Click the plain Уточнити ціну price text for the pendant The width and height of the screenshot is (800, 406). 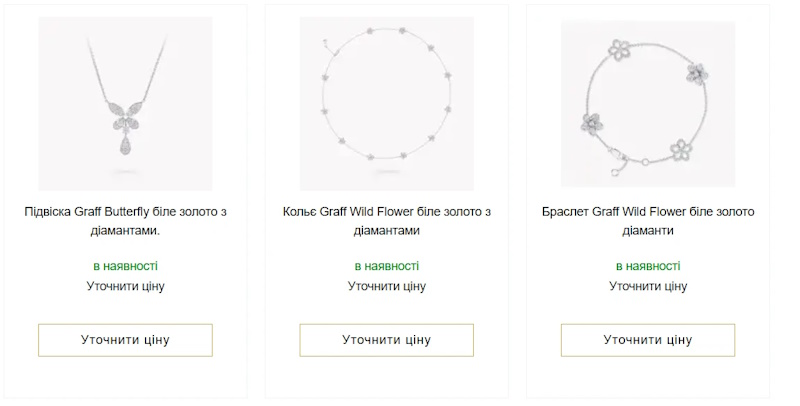(x=125, y=286)
